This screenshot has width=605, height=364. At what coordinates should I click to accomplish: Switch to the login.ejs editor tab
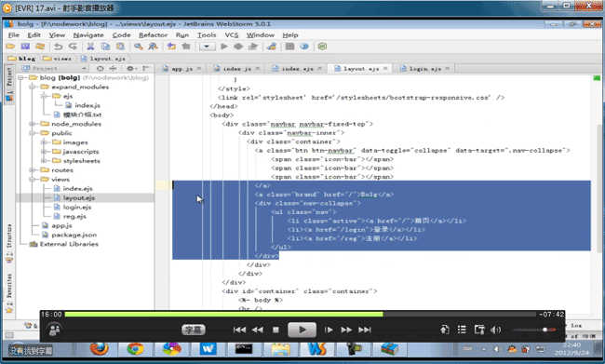pos(424,68)
